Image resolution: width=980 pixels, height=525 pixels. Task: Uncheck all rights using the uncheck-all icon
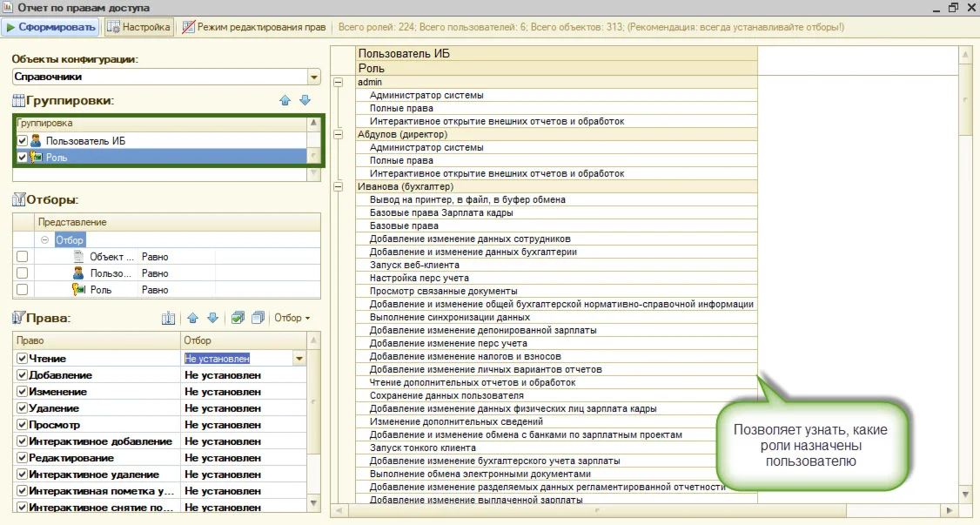(x=257, y=319)
